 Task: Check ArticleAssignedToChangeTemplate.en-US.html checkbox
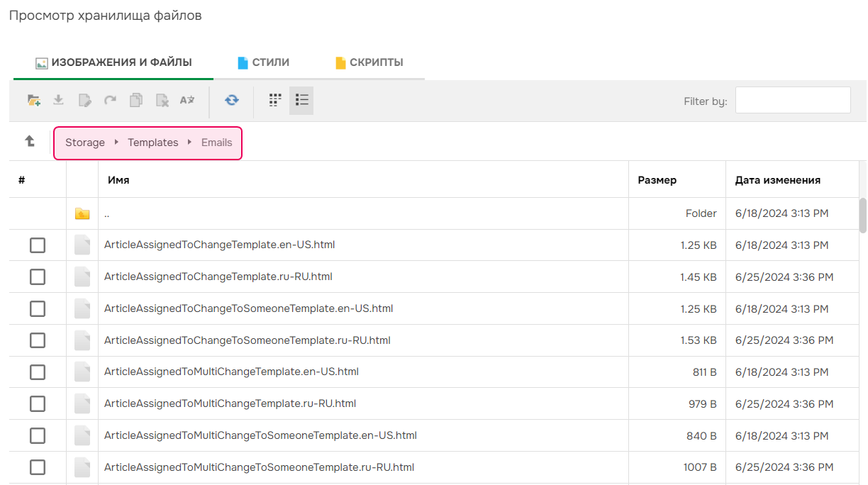(x=38, y=245)
